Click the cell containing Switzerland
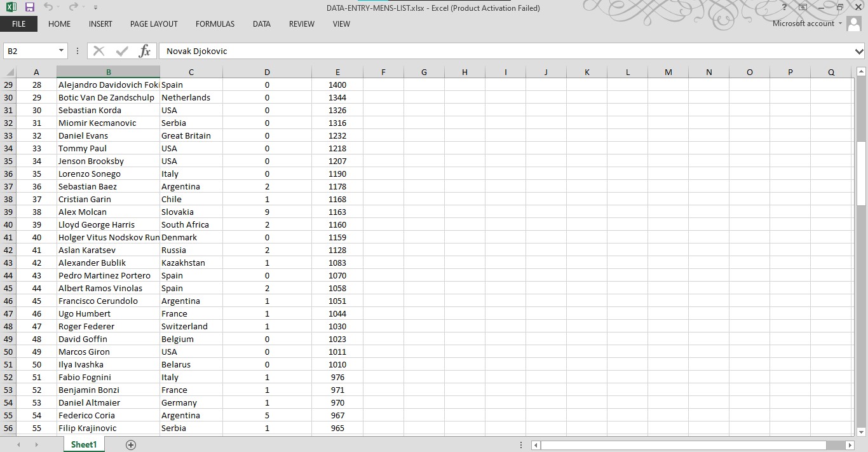This screenshot has width=868, height=452. [191, 326]
